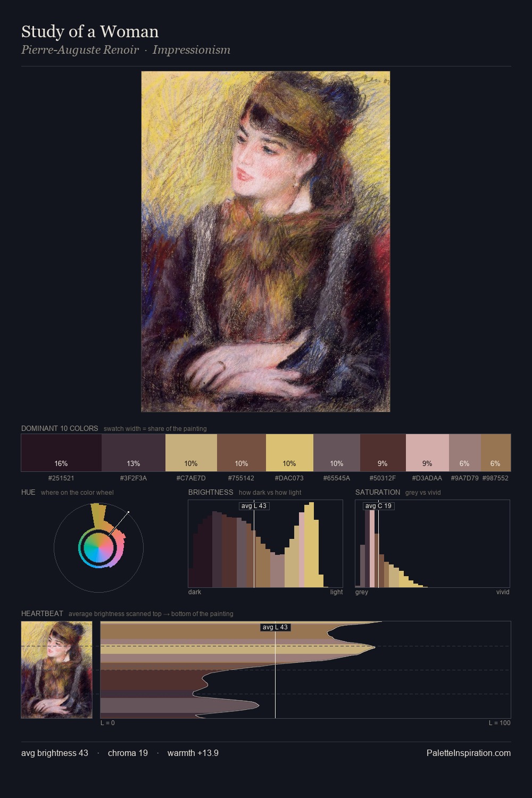
Task: Click the 'DOMINANT 10 COLORS' heading
Action: click(60, 428)
